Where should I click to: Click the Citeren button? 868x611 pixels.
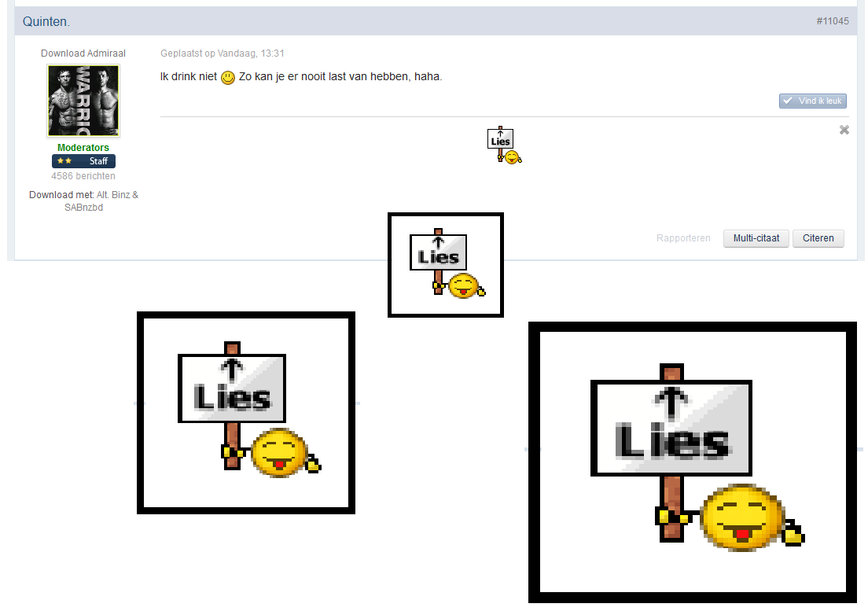pyautogui.click(x=818, y=238)
